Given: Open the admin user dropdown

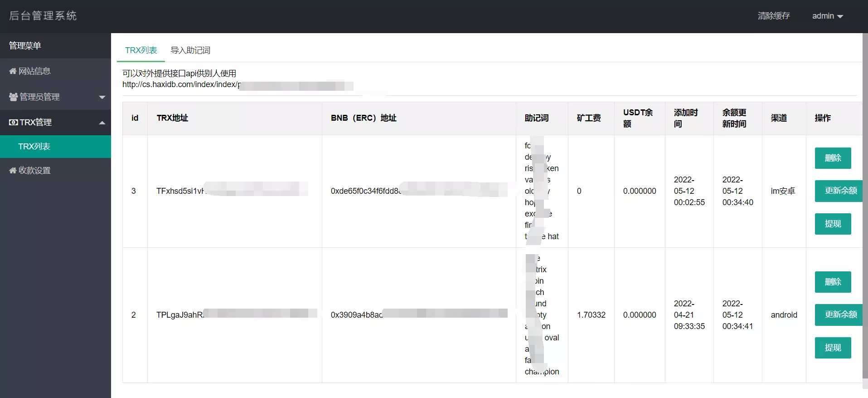Looking at the screenshot, I should pos(827,16).
